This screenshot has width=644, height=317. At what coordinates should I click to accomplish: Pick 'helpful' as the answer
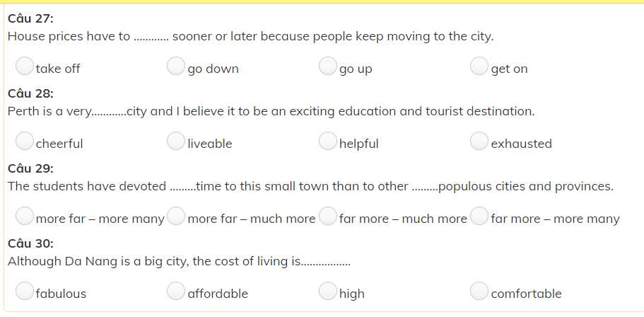[328, 142]
